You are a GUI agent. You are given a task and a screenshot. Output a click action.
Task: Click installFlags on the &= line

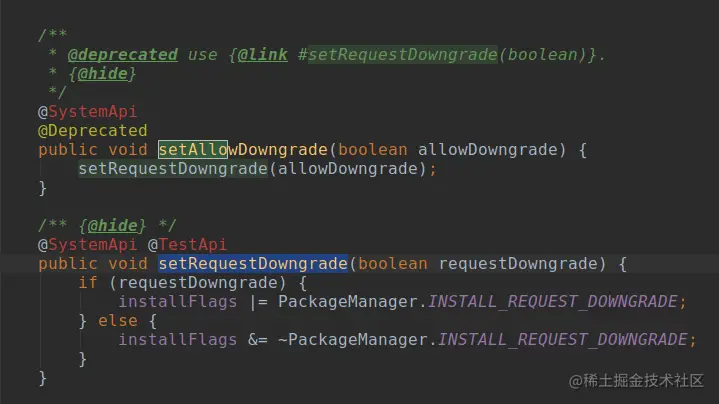(178, 340)
